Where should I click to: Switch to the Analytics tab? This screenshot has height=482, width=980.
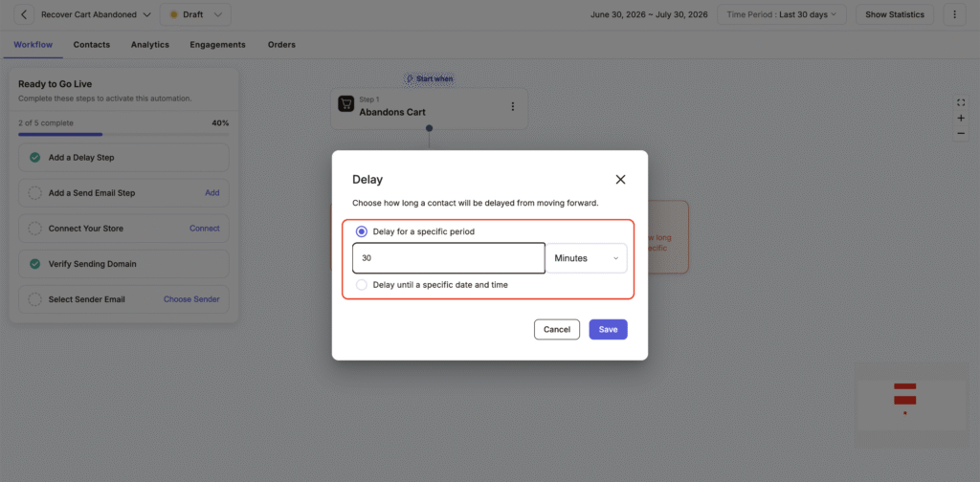tap(150, 45)
